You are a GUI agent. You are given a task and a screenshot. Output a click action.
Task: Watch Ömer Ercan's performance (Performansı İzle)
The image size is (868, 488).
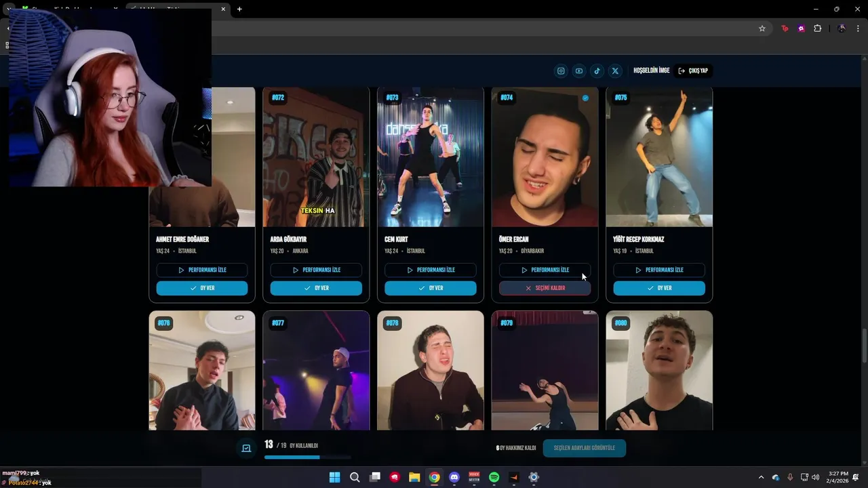click(x=545, y=270)
